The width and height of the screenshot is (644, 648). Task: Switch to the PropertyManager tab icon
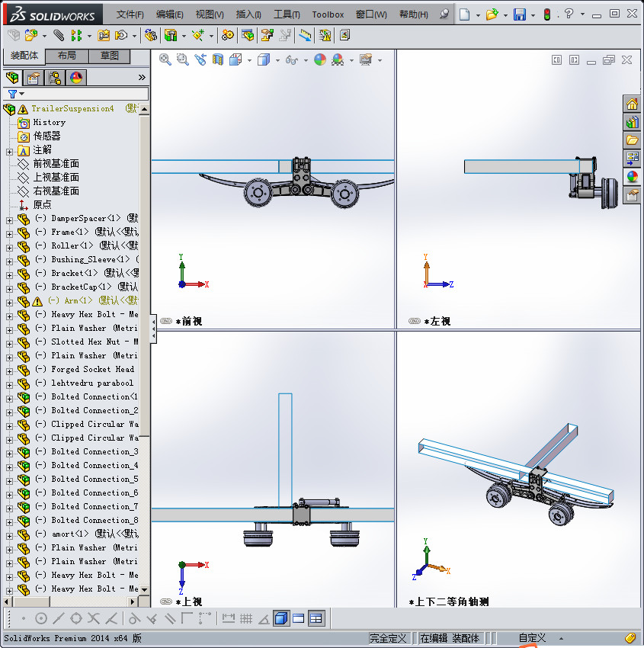34,78
